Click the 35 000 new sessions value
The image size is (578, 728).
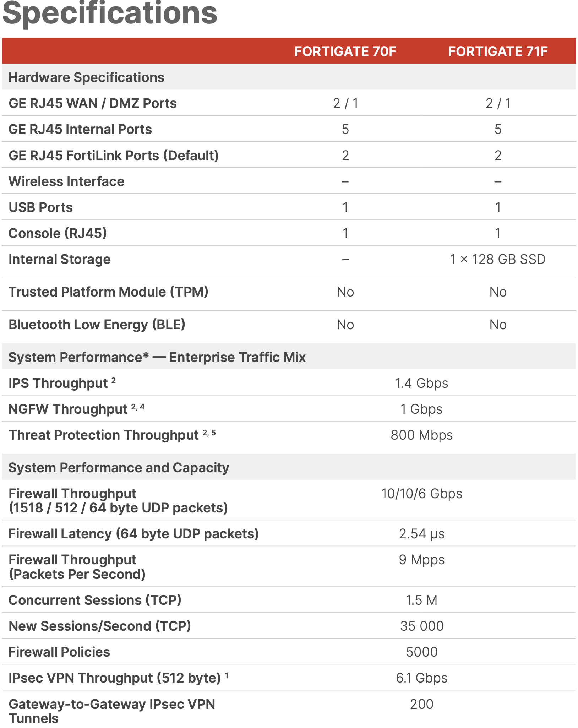pos(421,626)
